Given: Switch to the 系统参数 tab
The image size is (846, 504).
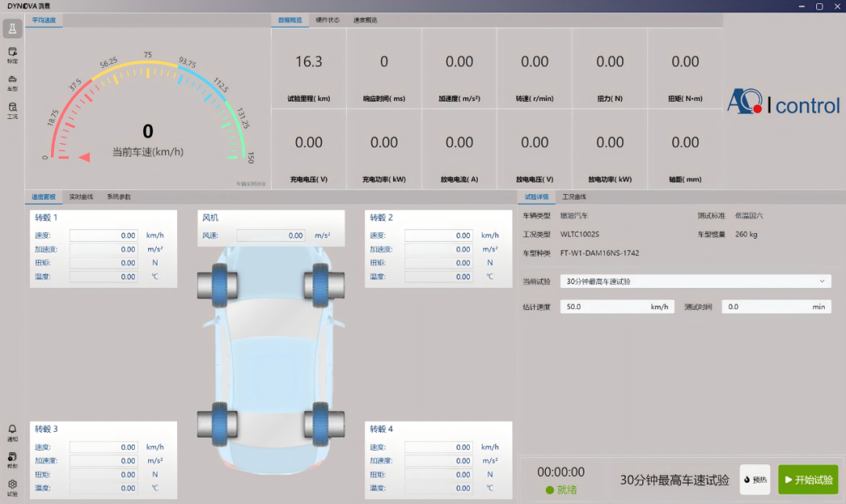Looking at the screenshot, I should pyautogui.click(x=119, y=196).
